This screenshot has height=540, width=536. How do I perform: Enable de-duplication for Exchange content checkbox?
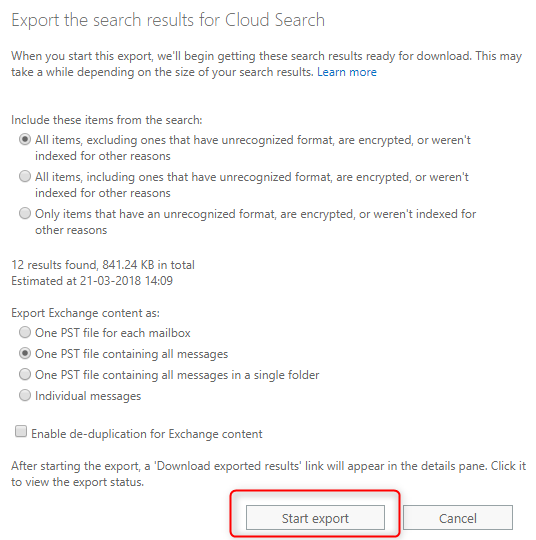click(21, 432)
